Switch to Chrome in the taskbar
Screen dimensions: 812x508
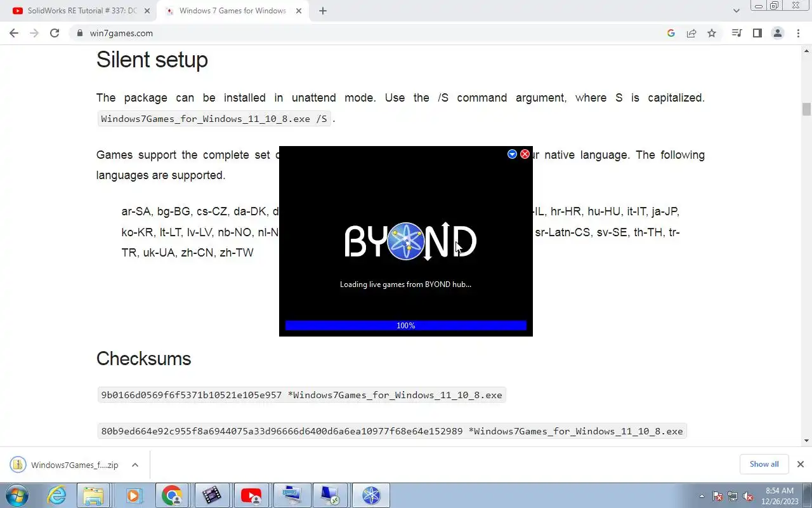172,495
